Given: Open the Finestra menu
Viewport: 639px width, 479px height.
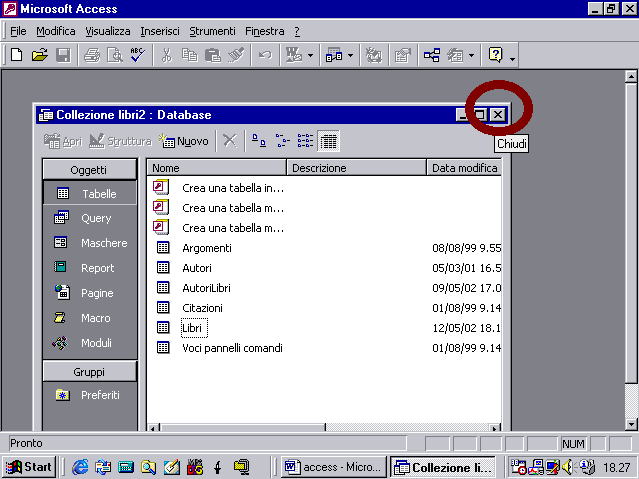Looking at the screenshot, I should point(264,31).
